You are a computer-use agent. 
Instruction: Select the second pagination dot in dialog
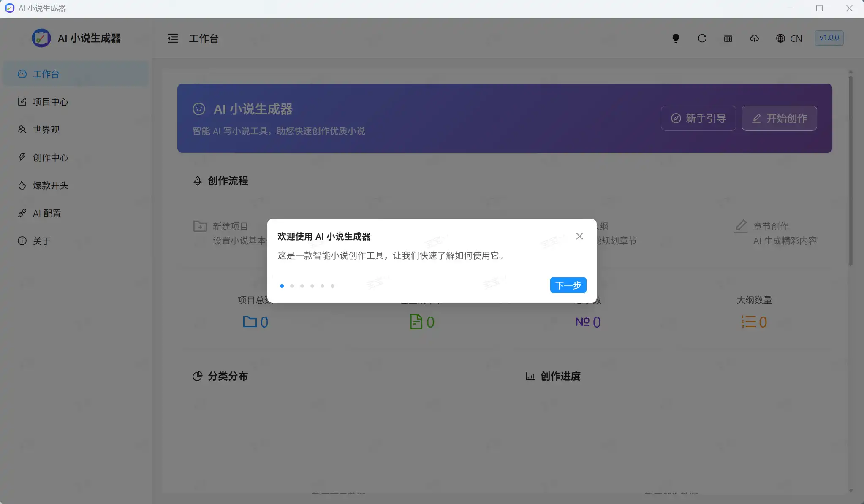(292, 286)
